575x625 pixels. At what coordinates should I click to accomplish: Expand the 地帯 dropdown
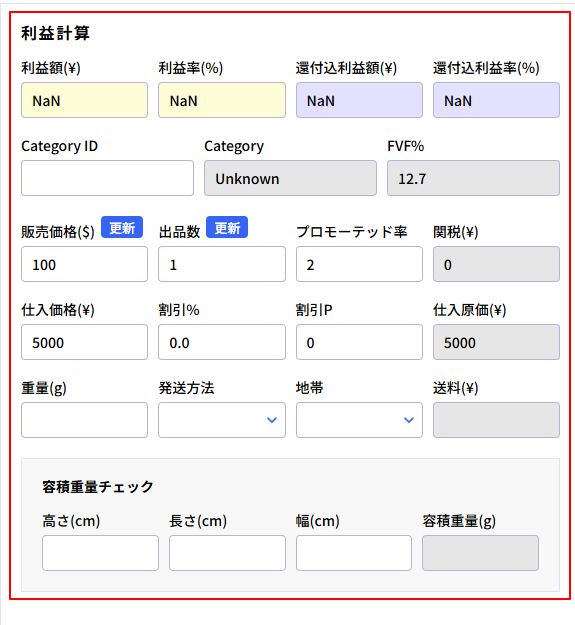[359, 420]
